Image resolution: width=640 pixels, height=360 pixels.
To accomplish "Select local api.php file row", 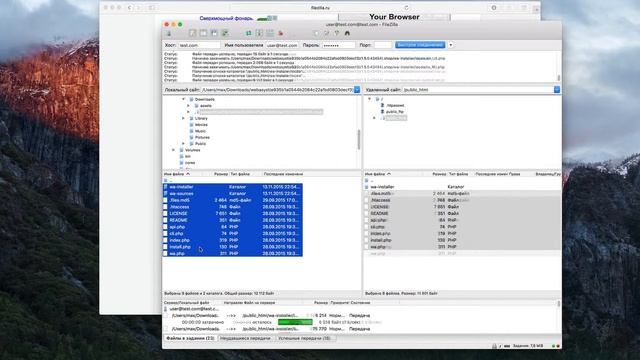I will [233, 227].
